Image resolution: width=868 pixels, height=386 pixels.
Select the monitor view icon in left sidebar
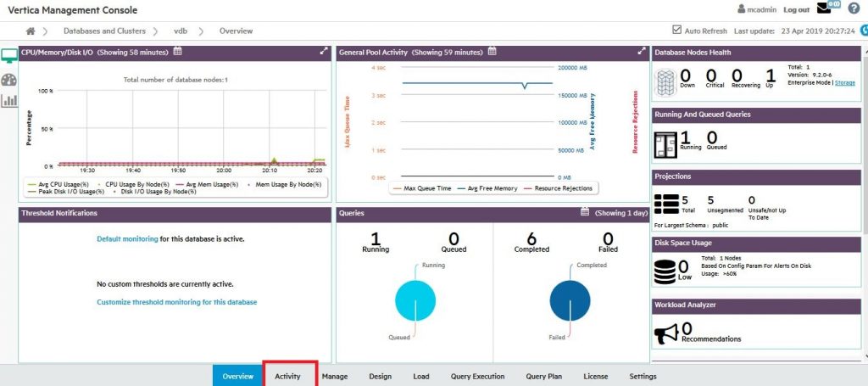pos(9,57)
